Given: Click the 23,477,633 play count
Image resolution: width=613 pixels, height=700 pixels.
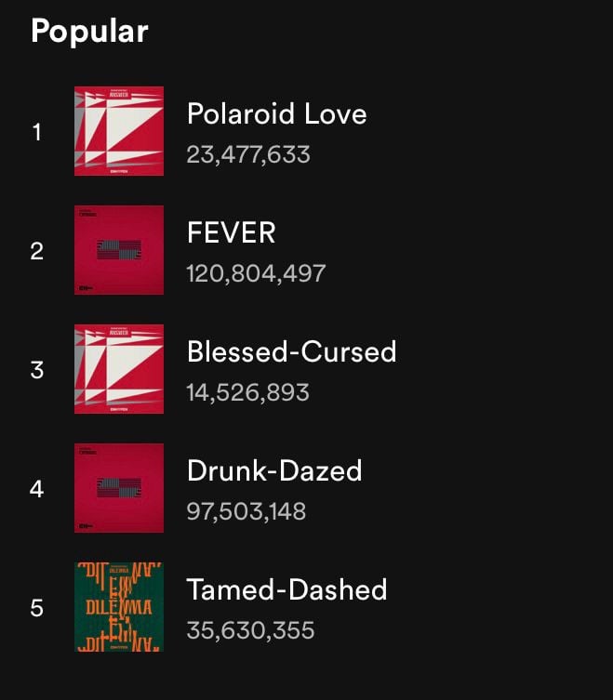Looking at the screenshot, I should (x=248, y=154).
